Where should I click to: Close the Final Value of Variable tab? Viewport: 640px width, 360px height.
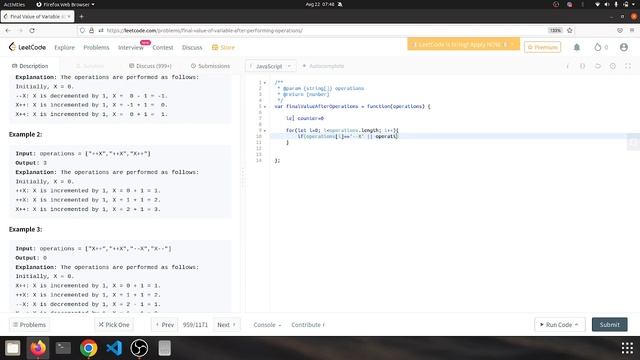(x=69, y=16)
